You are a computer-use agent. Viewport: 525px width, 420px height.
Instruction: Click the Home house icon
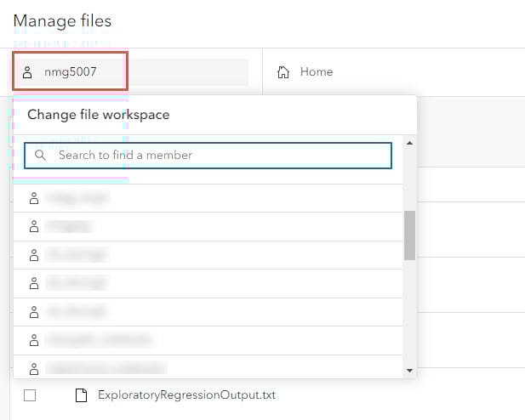click(x=284, y=72)
